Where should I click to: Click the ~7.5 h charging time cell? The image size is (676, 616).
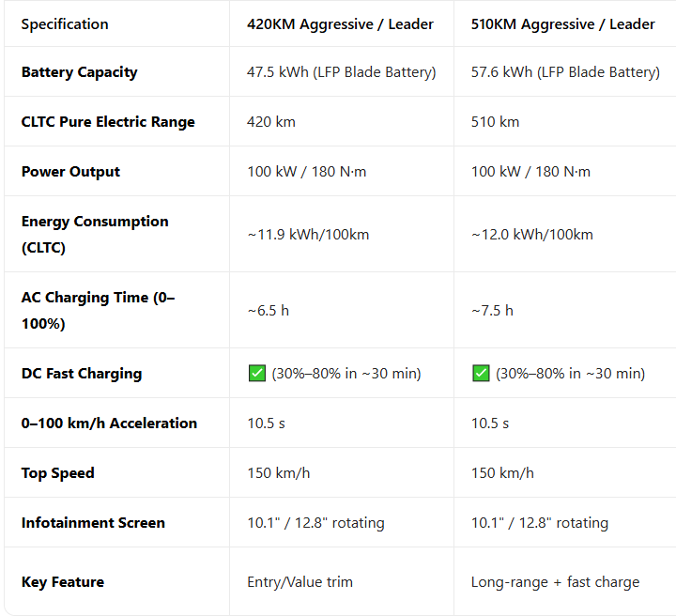click(492, 311)
